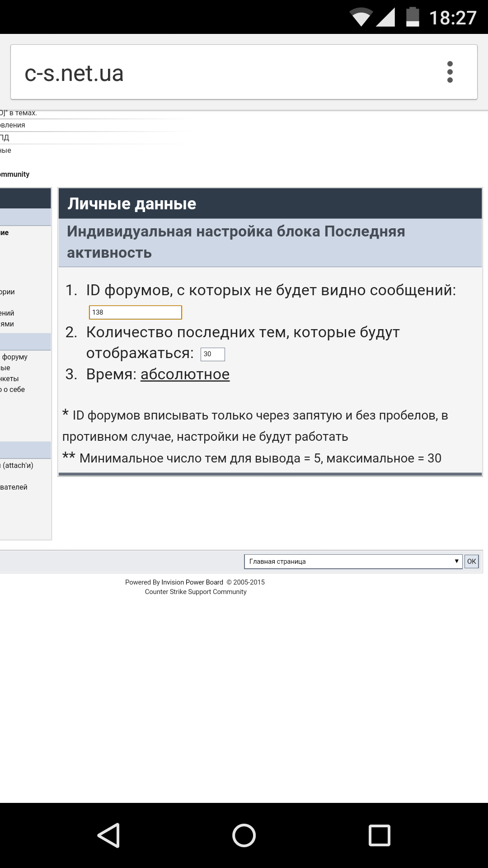Open the browser three-dot menu
Viewport: 488px width, 868px height.
tap(450, 72)
